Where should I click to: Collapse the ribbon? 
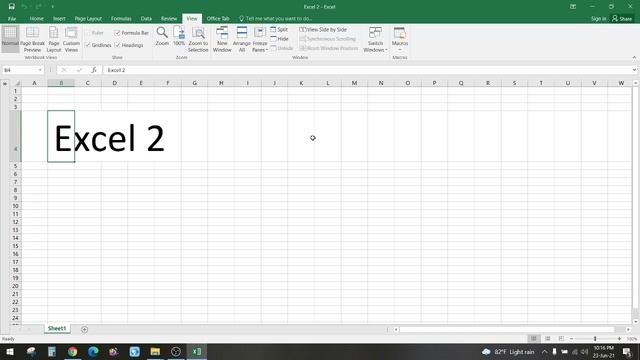tap(634, 58)
